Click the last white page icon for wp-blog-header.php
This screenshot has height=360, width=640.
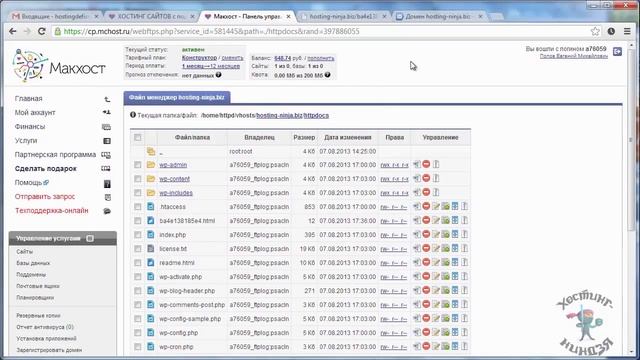coord(464,291)
